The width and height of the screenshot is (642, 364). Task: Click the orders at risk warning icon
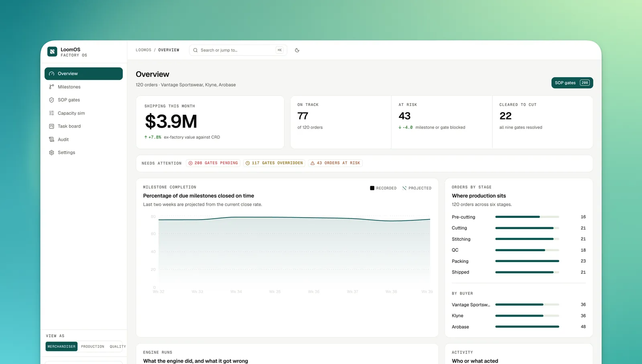(313, 163)
